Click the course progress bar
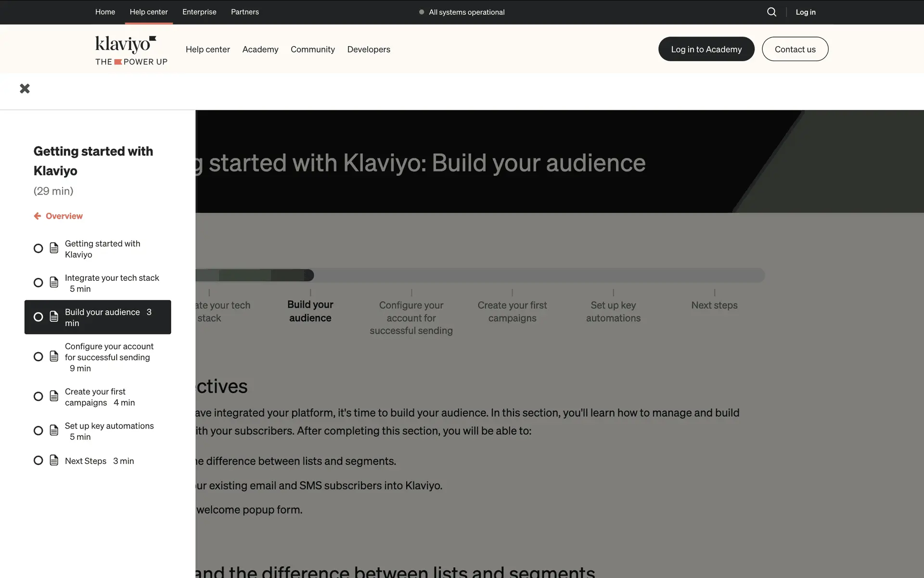 point(481,276)
